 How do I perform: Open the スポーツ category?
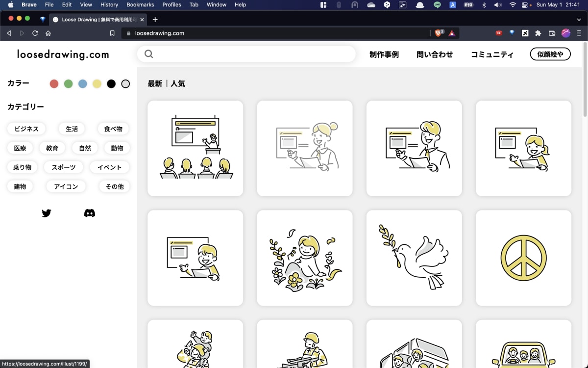[x=64, y=167]
